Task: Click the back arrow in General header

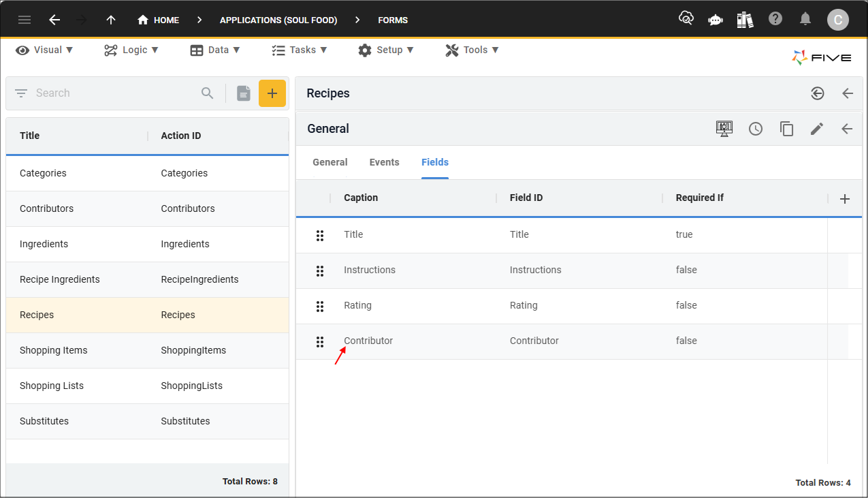Action: [847, 129]
